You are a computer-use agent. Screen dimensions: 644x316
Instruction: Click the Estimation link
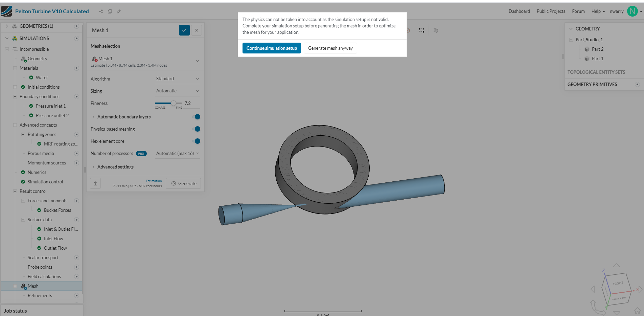click(x=154, y=181)
